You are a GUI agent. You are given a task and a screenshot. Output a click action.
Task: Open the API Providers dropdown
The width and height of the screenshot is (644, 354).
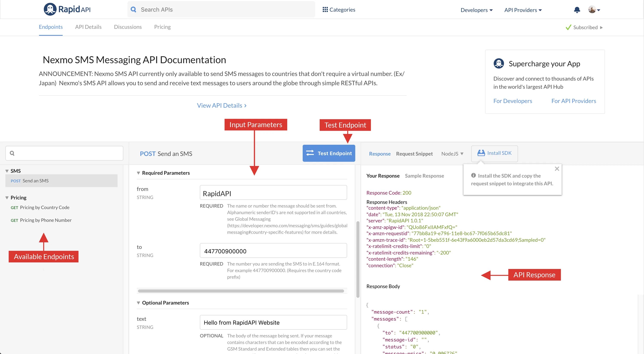coord(523,10)
